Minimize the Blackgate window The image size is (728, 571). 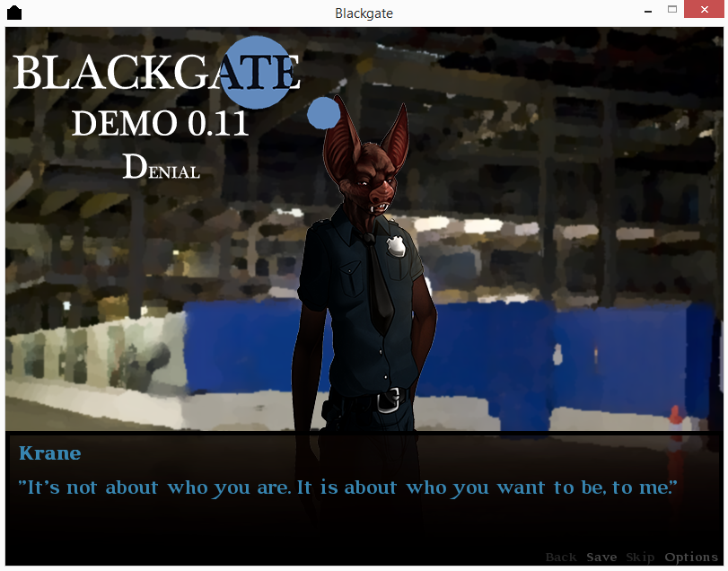tap(648, 10)
